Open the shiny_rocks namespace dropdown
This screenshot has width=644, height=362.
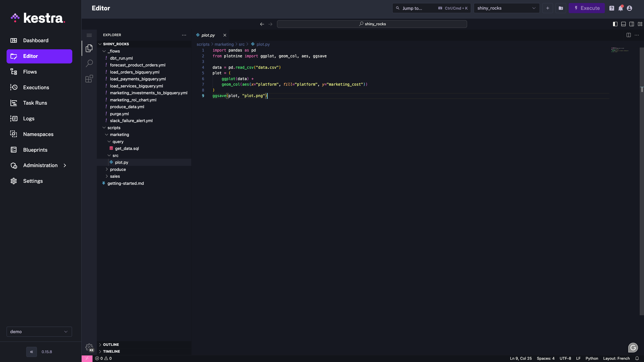pyautogui.click(x=506, y=8)
